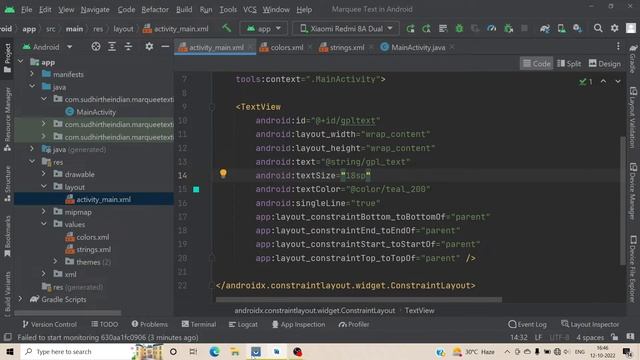Screen dimensions: 640x360
Task: Expand the drawable folder
Action: coord(43,174)
